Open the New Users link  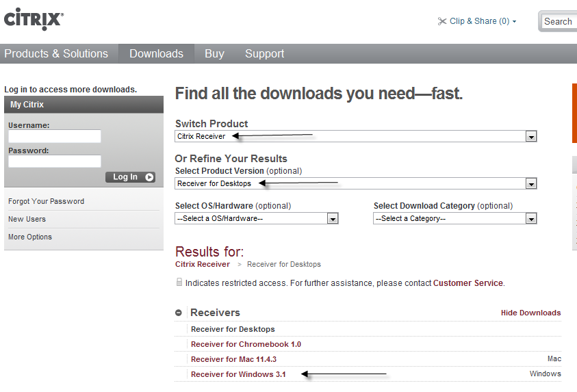[27, 219]
